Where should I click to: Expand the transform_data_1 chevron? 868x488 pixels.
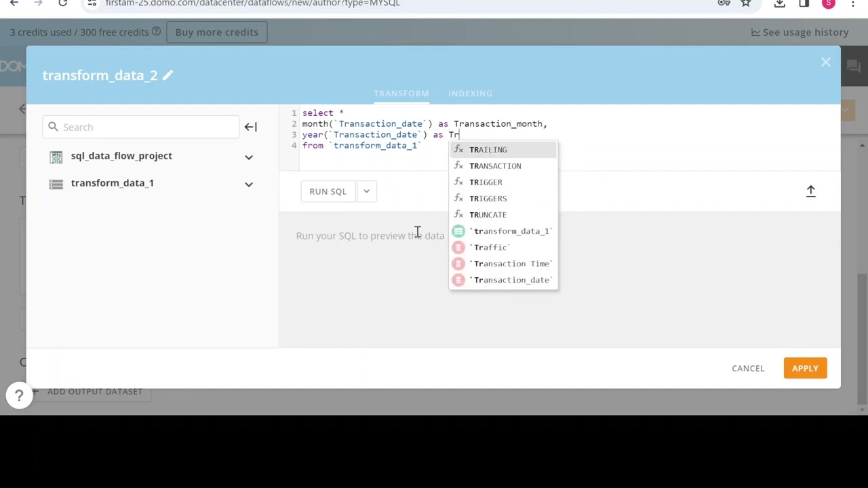[x=249, y=184]
